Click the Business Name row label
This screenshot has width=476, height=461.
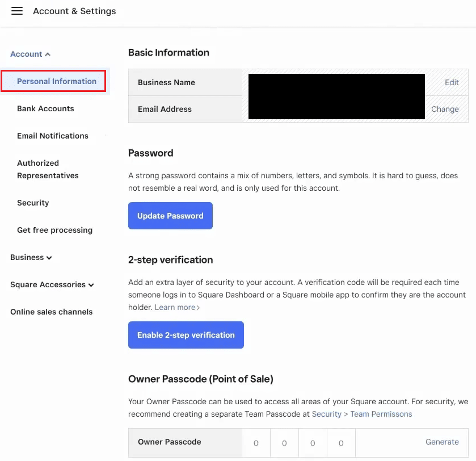[x=166, y=82]
